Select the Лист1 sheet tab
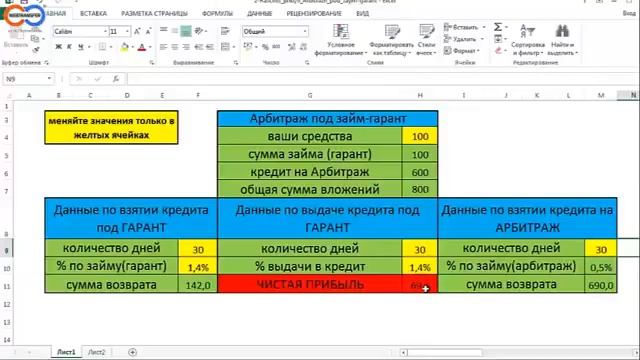The width and height of the screenshot is (640, 360). coord(66,352)
